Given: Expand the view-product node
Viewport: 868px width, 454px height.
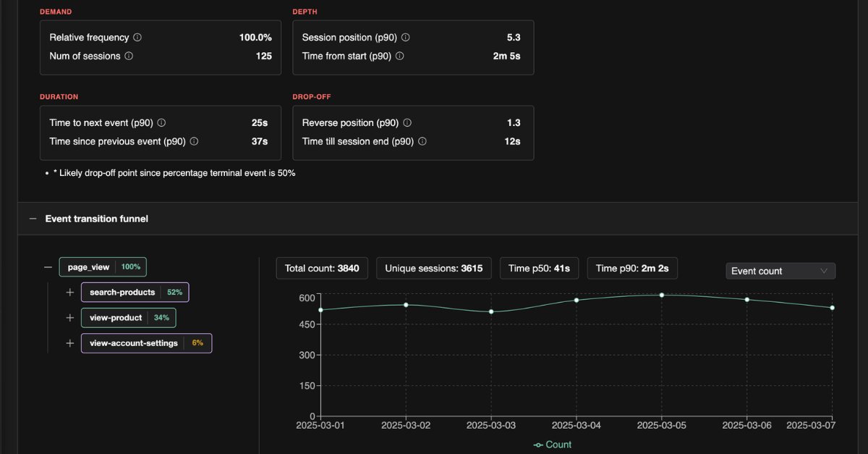Looking at the screenshot, I should (x=70, y=318).
